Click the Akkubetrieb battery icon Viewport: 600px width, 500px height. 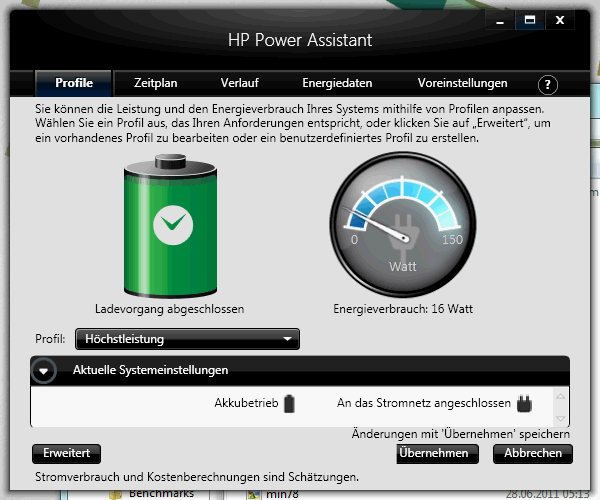[x=289, y=404]
